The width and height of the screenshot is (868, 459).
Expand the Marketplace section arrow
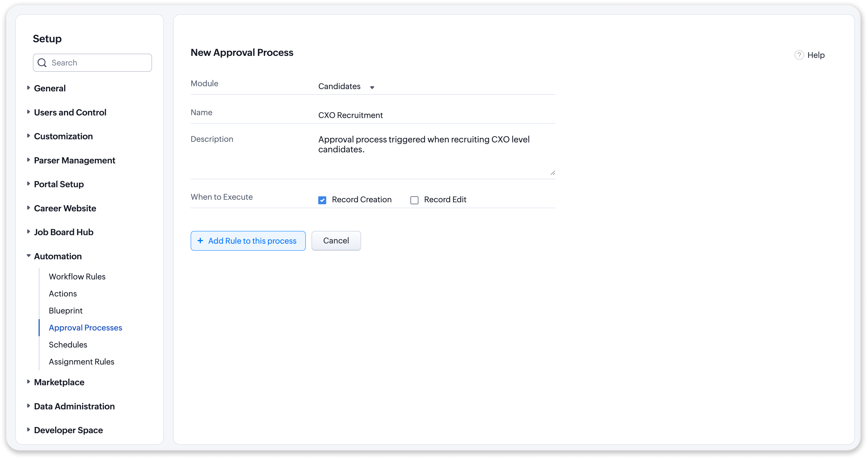click(x=29, y=382)
